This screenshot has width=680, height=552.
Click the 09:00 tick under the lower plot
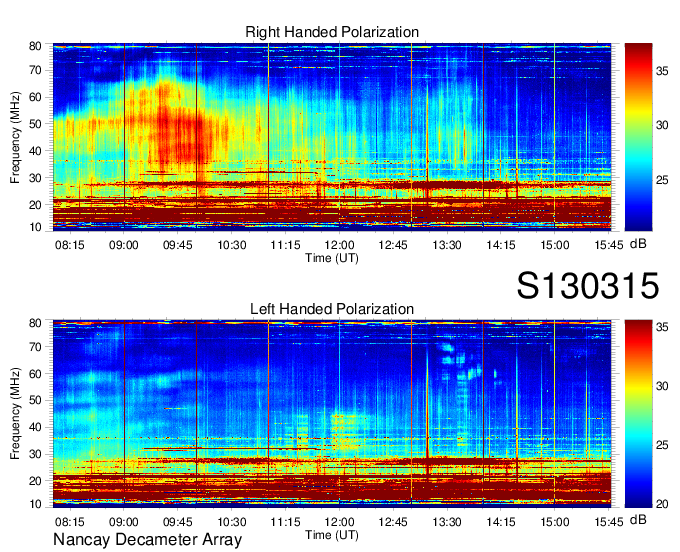coord(124,522)
